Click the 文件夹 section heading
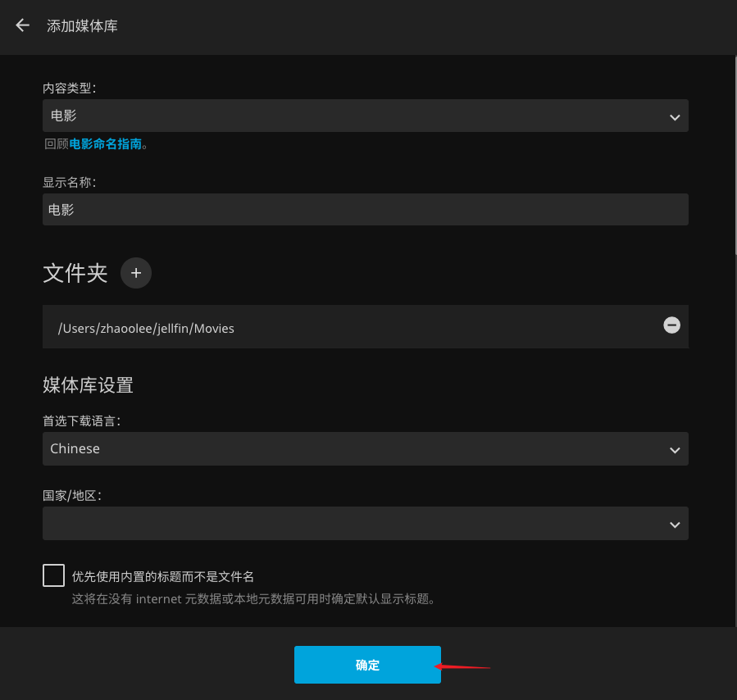 (x=75, y=273)
